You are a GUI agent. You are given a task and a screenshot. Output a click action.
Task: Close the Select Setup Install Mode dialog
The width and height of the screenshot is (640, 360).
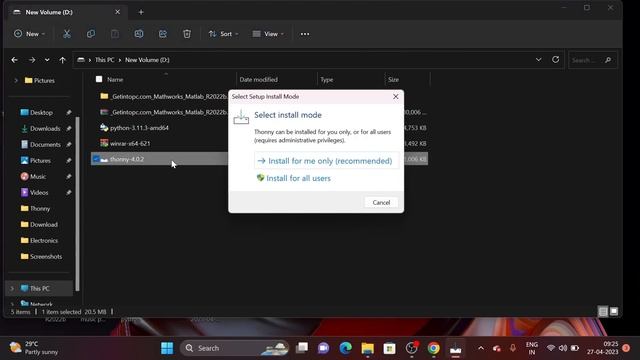[x=395, y=97]
